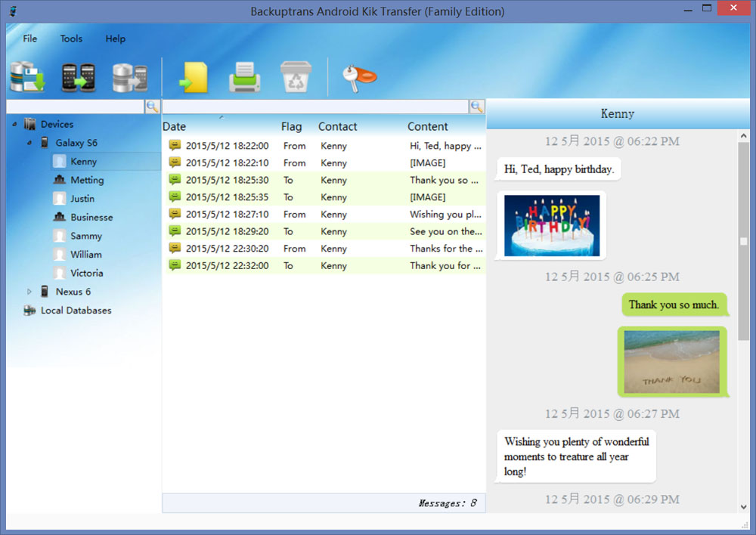Collapse the Galaxy S6 node
The height and width of the screenshot is (535, 756).
coord(29,143)
